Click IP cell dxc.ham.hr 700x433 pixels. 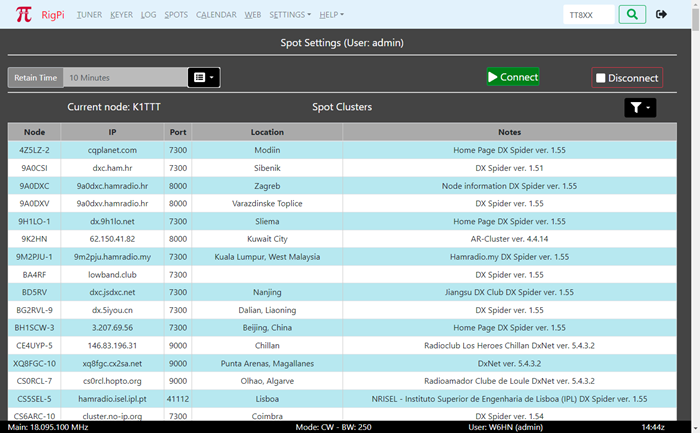tap(112, 168)
